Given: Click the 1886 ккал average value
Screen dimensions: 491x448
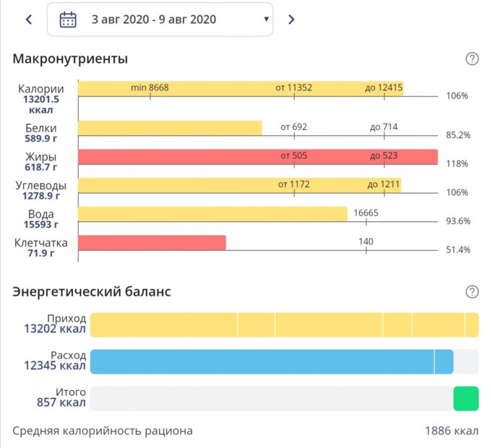Looking at the screenshot, I should pyautogui.click(x=451, y=431).
